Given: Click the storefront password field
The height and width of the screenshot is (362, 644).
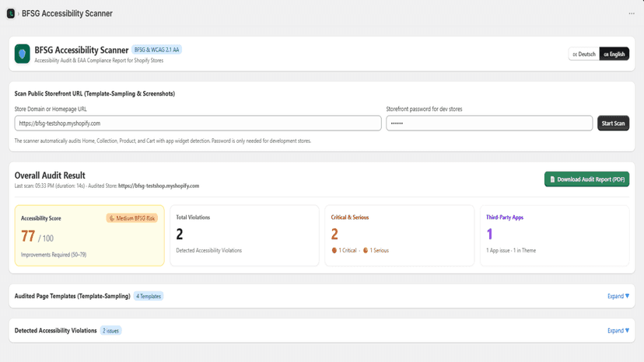Looking at the screenshot, I should click(x=489, y=124).
